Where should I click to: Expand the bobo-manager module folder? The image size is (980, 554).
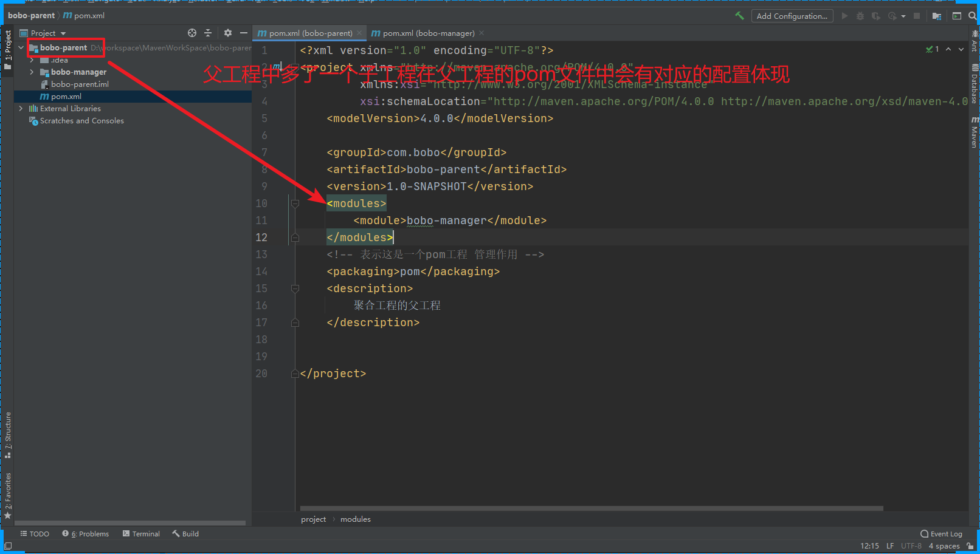pyautogui.click(x=32, y=72)
